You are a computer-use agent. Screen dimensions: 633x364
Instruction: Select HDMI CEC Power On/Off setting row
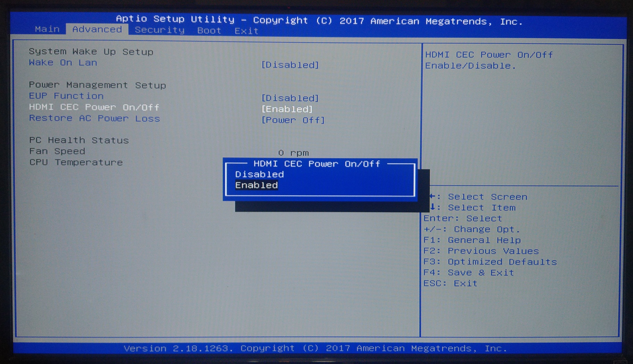(94, 107)
